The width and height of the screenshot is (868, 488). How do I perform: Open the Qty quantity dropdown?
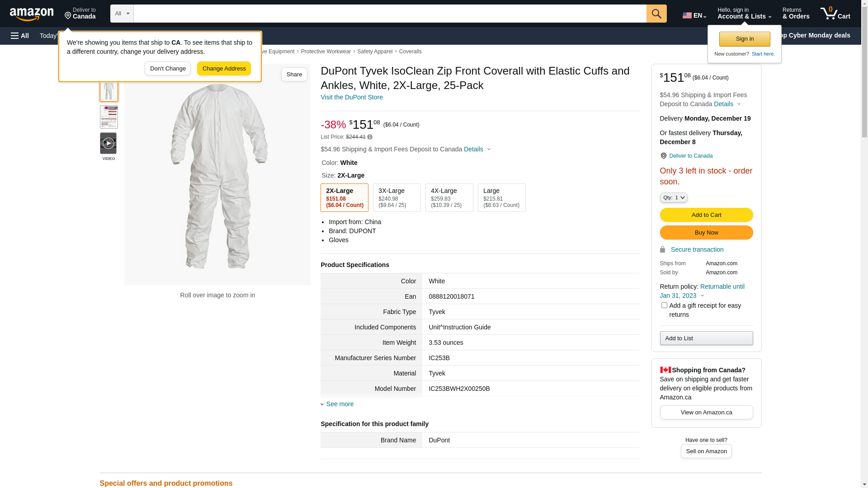(x=673, y=197)
